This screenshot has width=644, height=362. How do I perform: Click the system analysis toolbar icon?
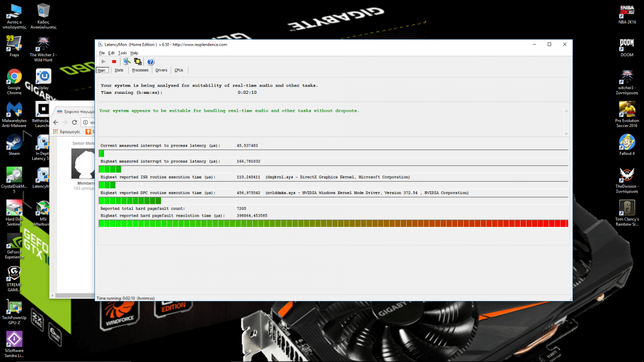127,62
